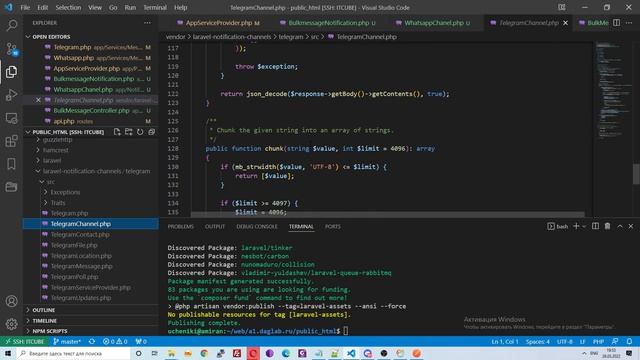The height and width of the screenshot is (360, 640).
Task: Open the Explorer view icon
Action: pos(11,72)
